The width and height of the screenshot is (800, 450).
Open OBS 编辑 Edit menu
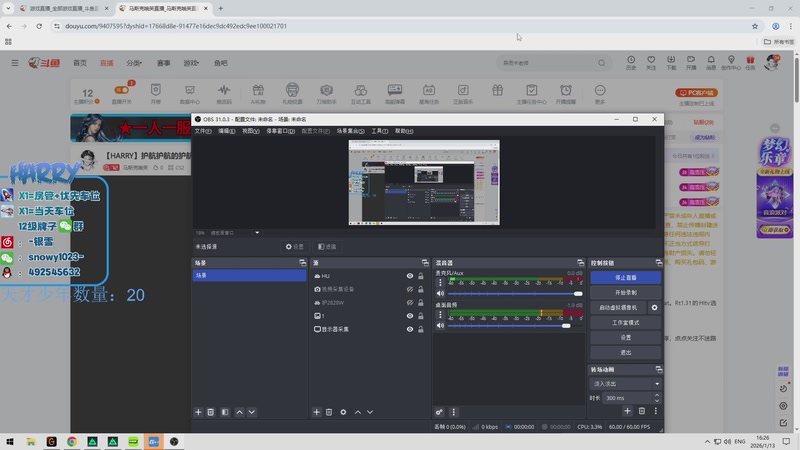pos(227,131)
